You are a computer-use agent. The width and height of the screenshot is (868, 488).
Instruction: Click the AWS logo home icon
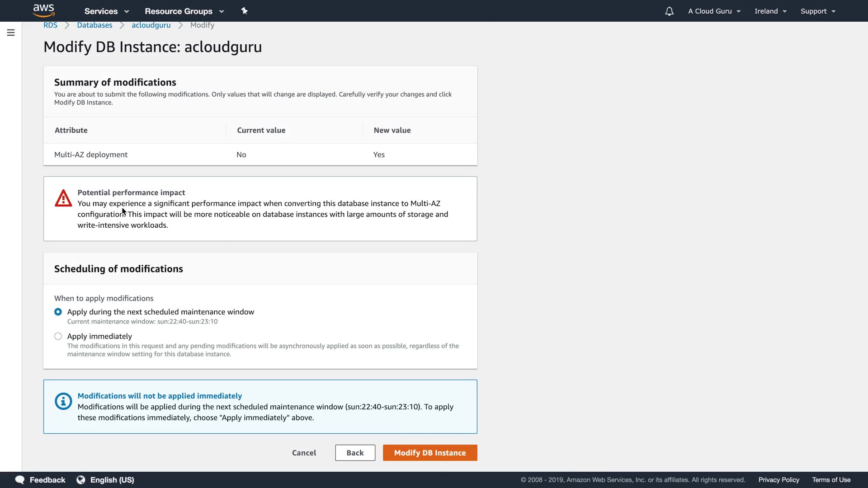pos(44,10)
